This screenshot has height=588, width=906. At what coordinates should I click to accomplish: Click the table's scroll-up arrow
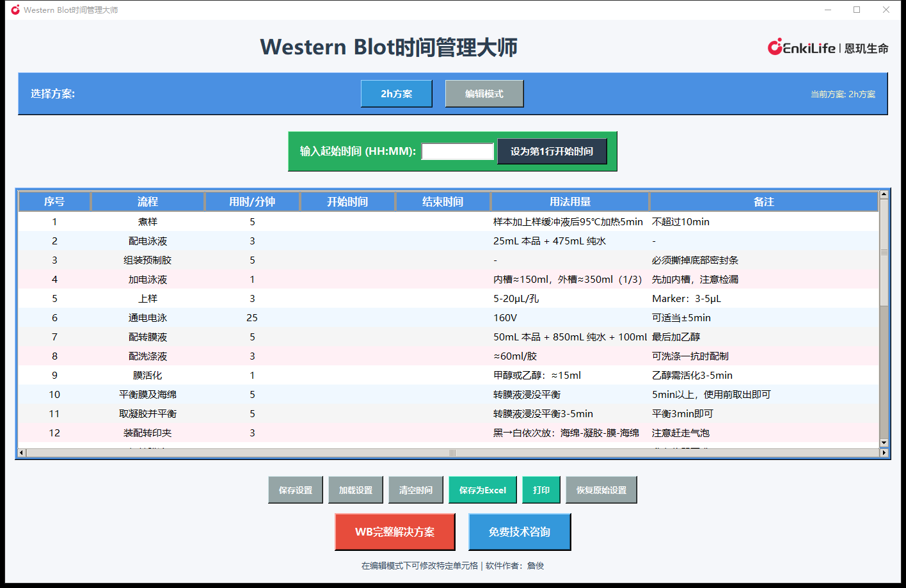point(884,195)
